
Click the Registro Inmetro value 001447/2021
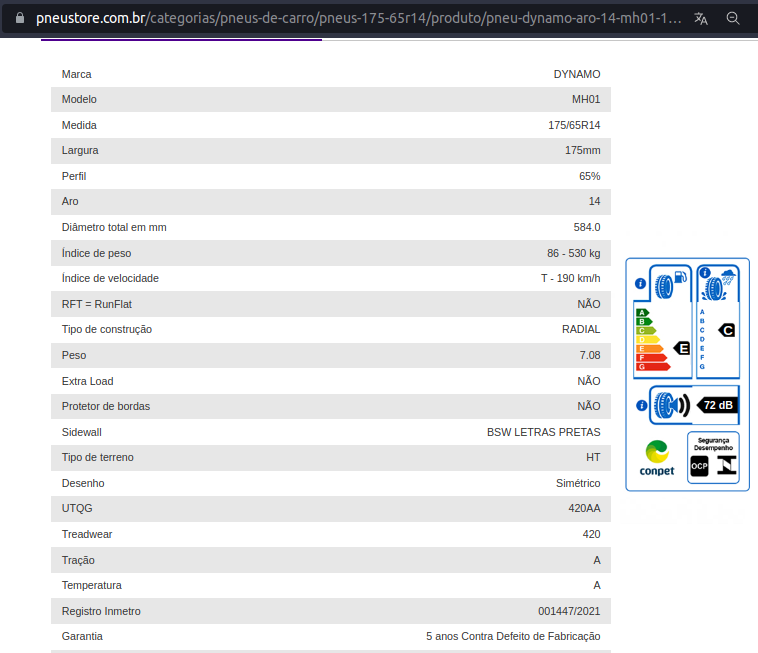tap(569, 611)
